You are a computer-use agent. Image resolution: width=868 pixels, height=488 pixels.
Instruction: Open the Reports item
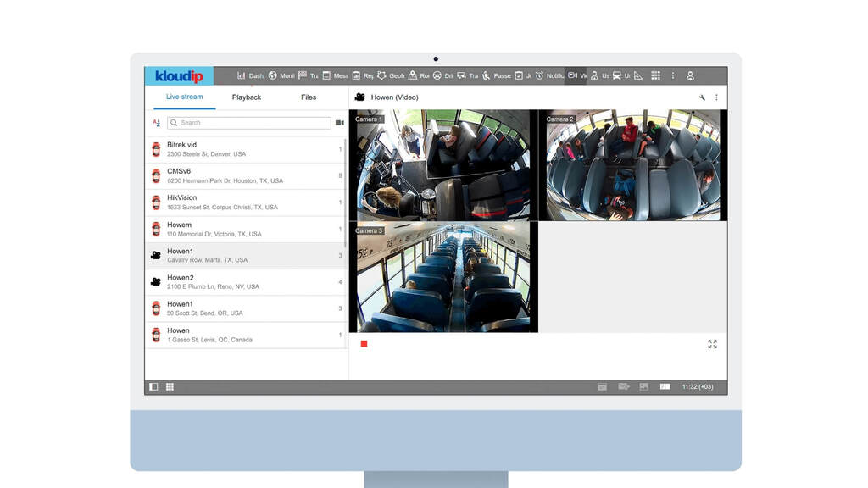click(x=363, y=75)
